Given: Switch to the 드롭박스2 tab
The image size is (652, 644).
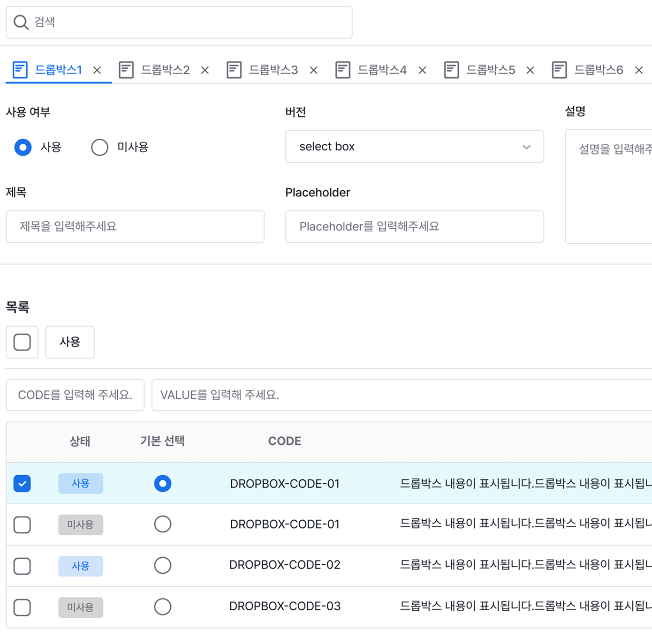Looking at the screenshot, I should click(x=166, y=70).
